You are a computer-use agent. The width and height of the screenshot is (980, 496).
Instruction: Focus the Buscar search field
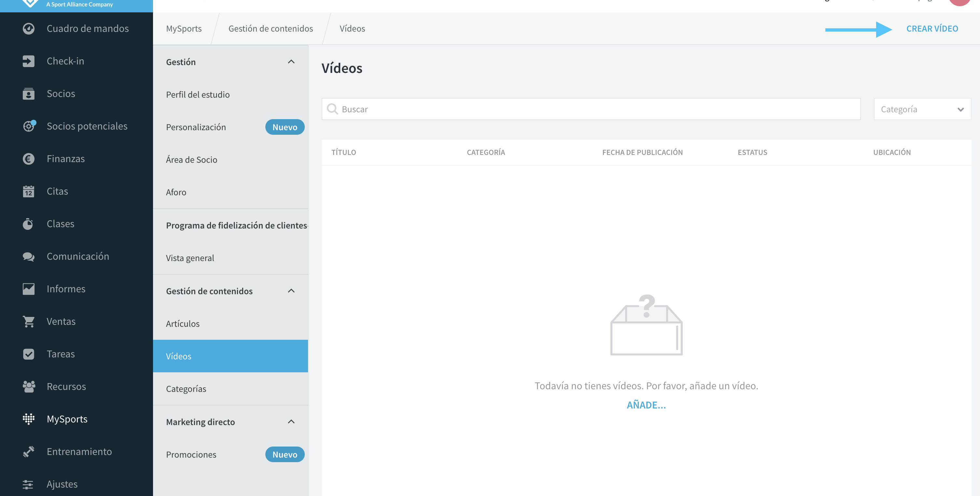(x=591, y=109)
